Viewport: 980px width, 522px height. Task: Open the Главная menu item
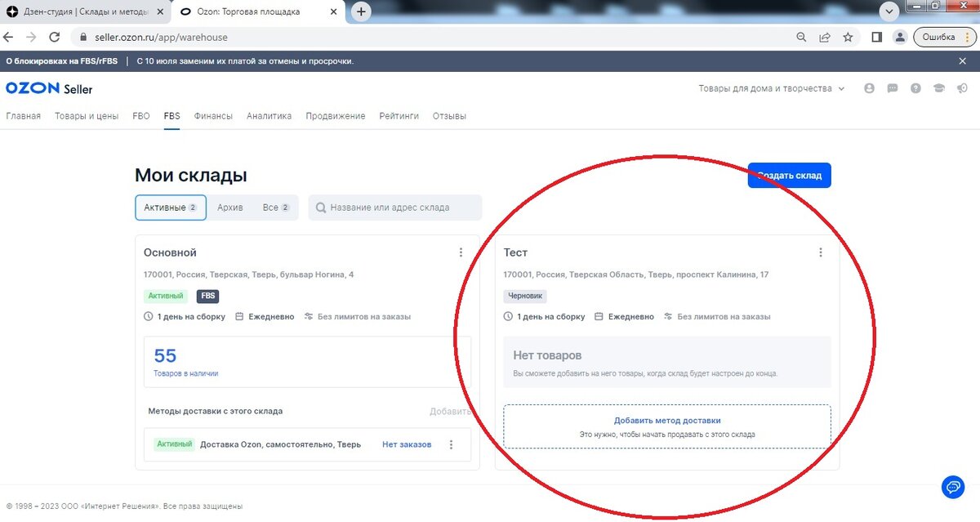[x=23, y=116]
